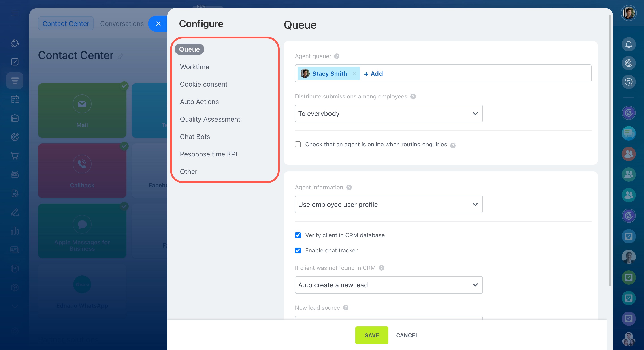
Task: Select the Queue section in Configure menu
Action: pyautogui.click(x=189, y=49)
